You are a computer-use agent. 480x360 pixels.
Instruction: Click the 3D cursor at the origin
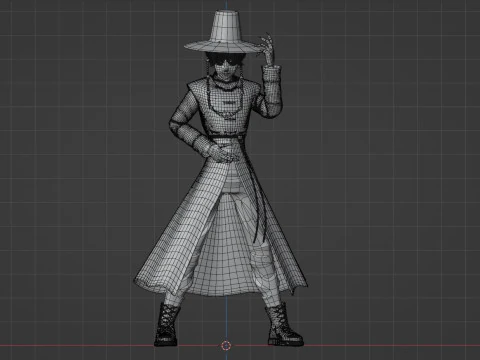(x=226, y=346)
